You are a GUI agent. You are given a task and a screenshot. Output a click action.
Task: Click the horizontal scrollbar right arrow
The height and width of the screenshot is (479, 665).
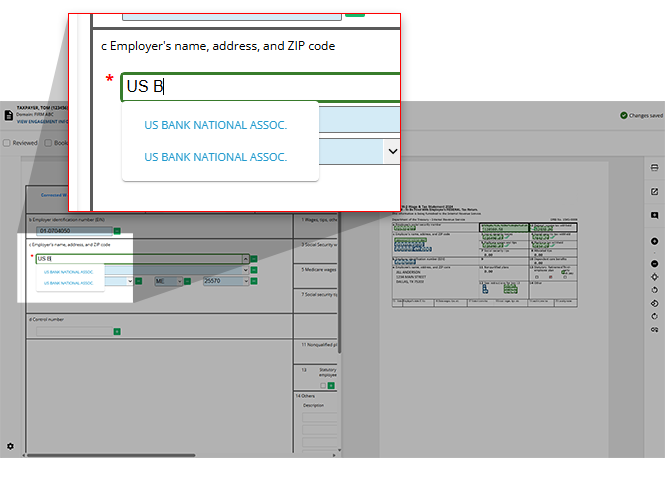pyautogui.click(x=334, y=455)
